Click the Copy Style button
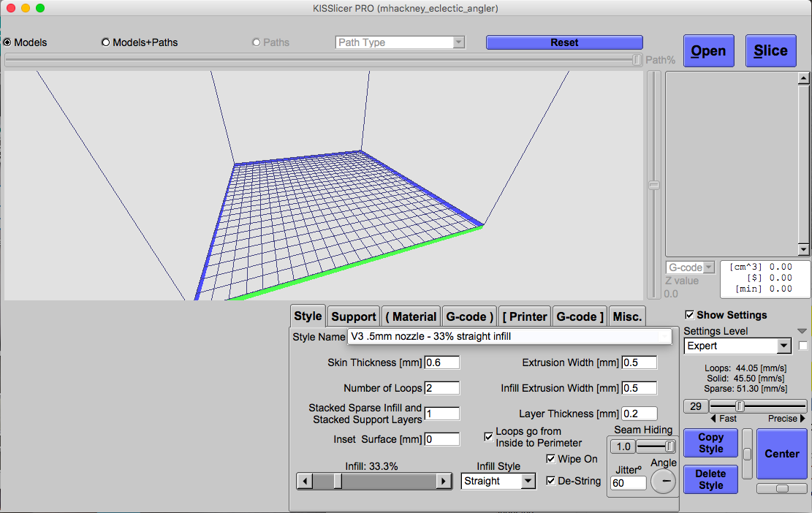 [710, 444]
